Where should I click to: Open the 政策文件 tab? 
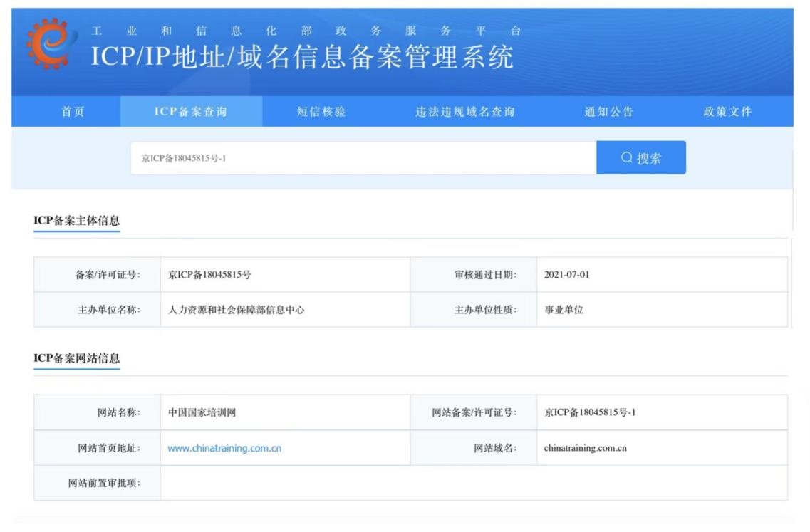coord(727,112)
